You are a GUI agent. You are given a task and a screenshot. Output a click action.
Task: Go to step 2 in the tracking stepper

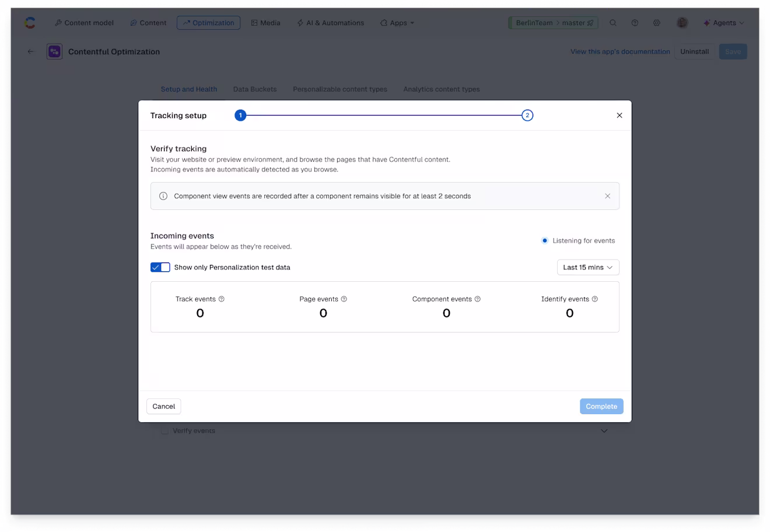tap(527, 116)
